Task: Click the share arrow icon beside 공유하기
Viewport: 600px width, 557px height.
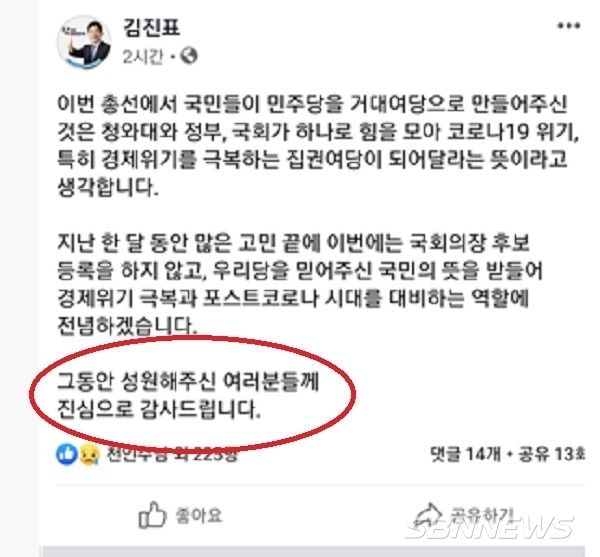Action: (429, 515)
